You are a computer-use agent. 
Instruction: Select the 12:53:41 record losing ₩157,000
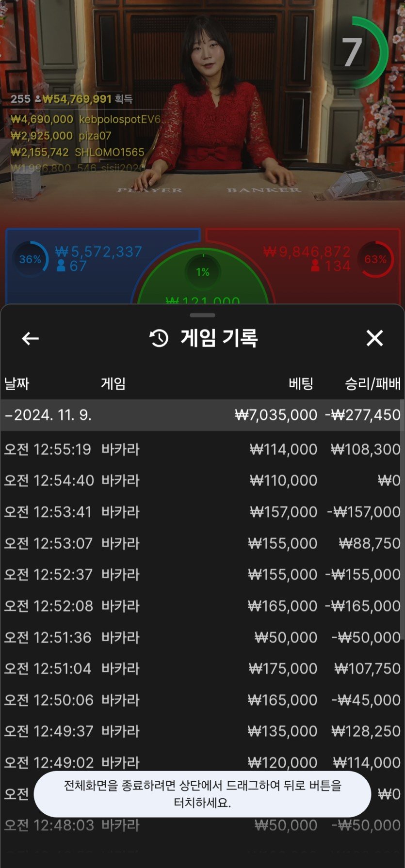coord(202,512)
